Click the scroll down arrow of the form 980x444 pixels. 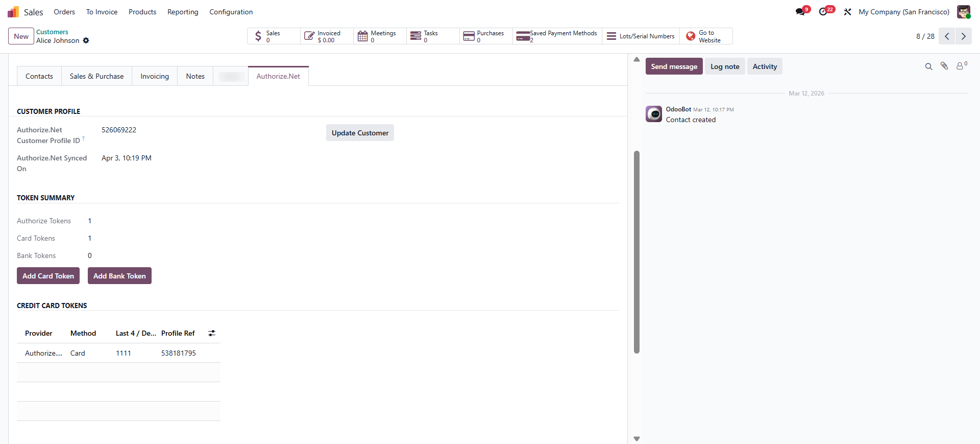pyautogui.click(x=636, y=438)
